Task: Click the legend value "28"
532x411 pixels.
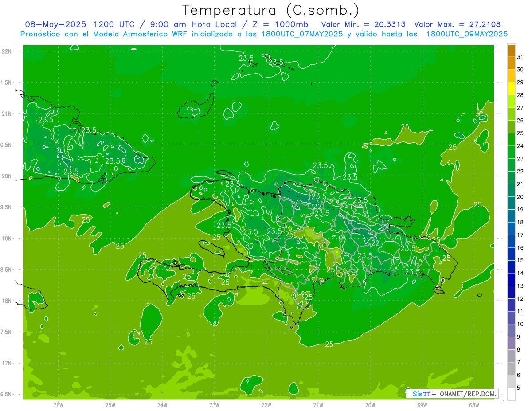Action: pos(520,95)
